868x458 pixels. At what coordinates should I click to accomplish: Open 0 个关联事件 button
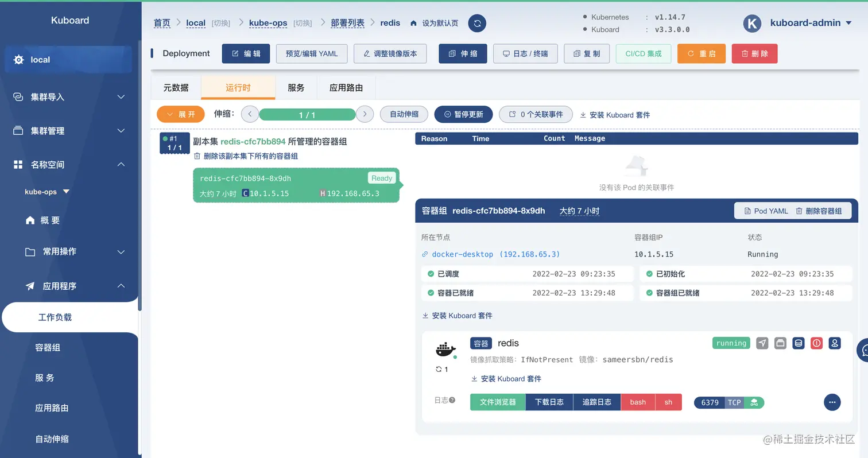coord(536,114)
